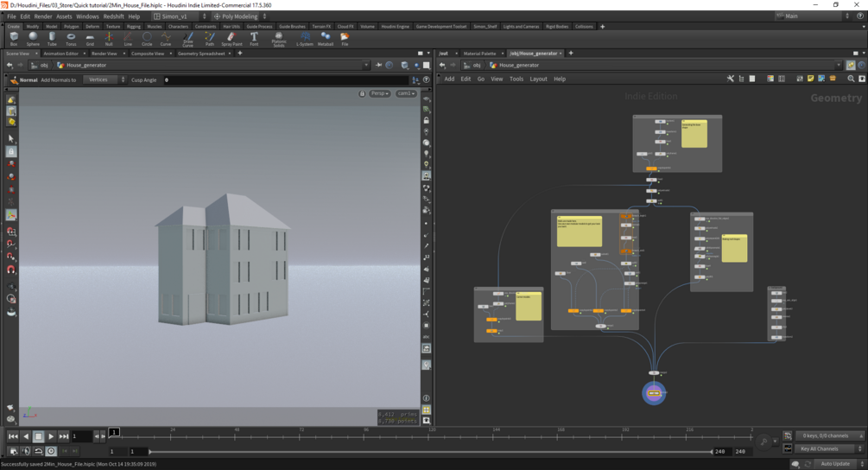Open the Redshift menu
868x470 pixels.
[113, 16]
